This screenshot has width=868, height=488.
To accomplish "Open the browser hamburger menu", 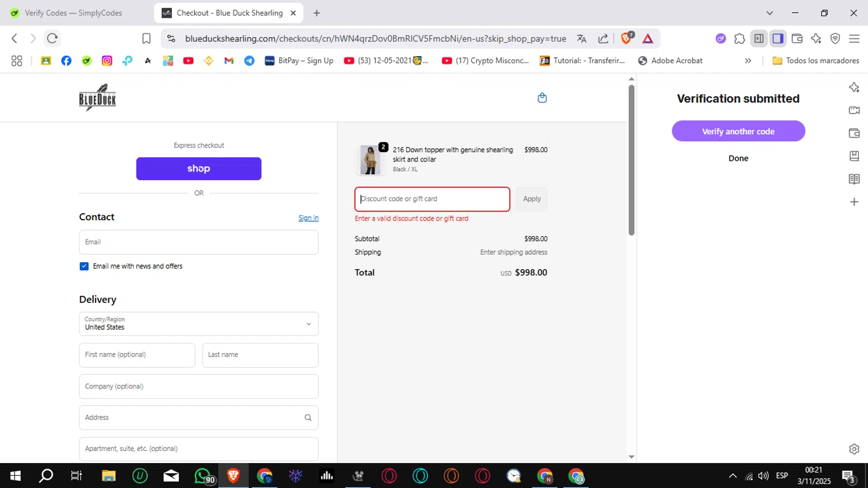I will click(854, 38).
